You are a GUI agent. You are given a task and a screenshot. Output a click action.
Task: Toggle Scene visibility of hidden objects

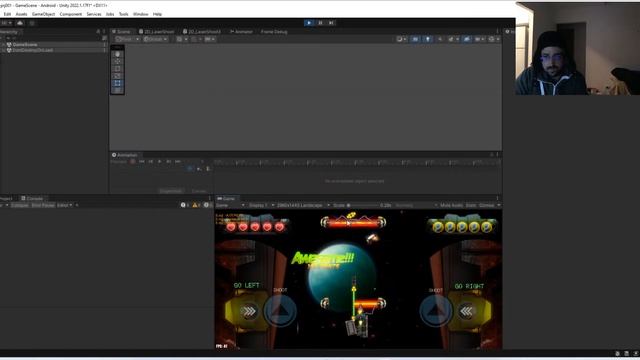coord(466,39)
